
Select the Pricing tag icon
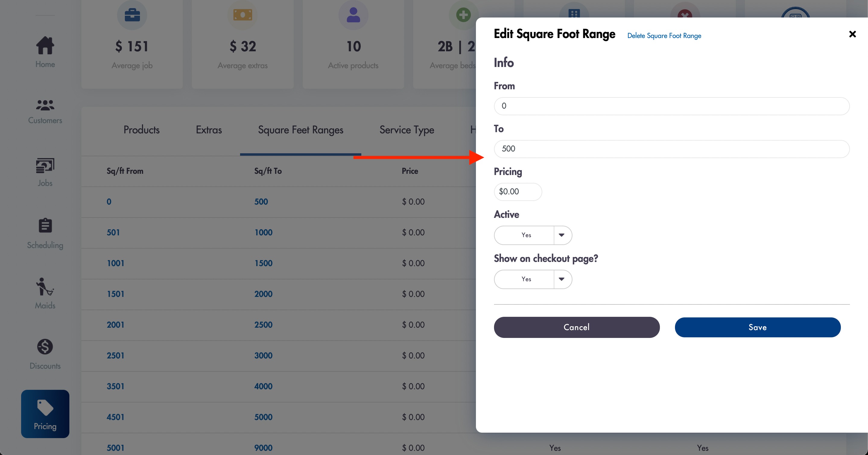pos(45,407)
